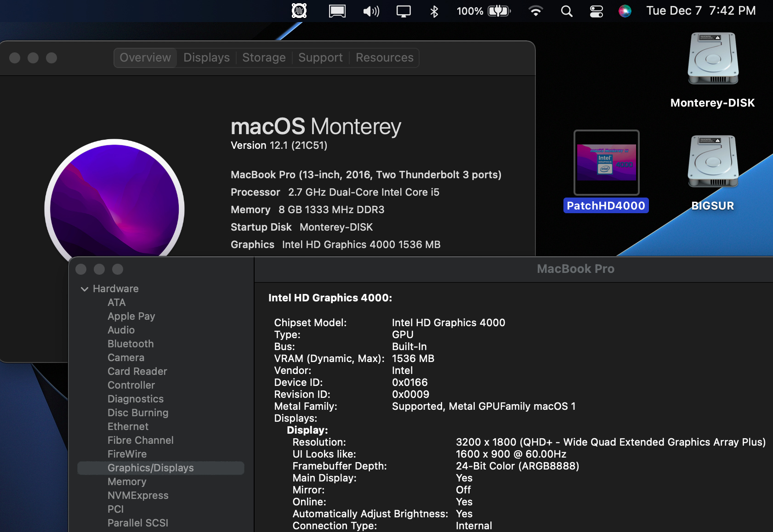Screen dimensions: 773x532
Task: Select Bluetooth in the System Information sidebar
Action: pyautogui.click(x=131, y=344)
